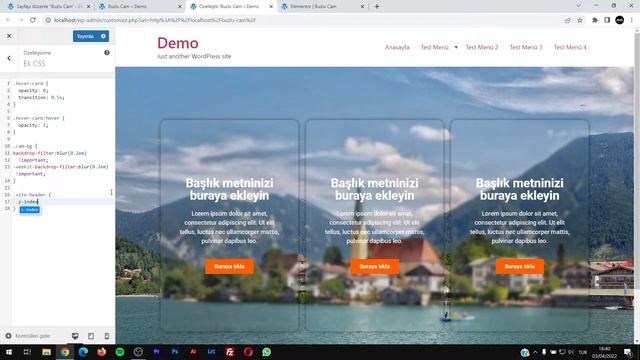
Task: Click the browser back arrow
Action: pos(8,20)
